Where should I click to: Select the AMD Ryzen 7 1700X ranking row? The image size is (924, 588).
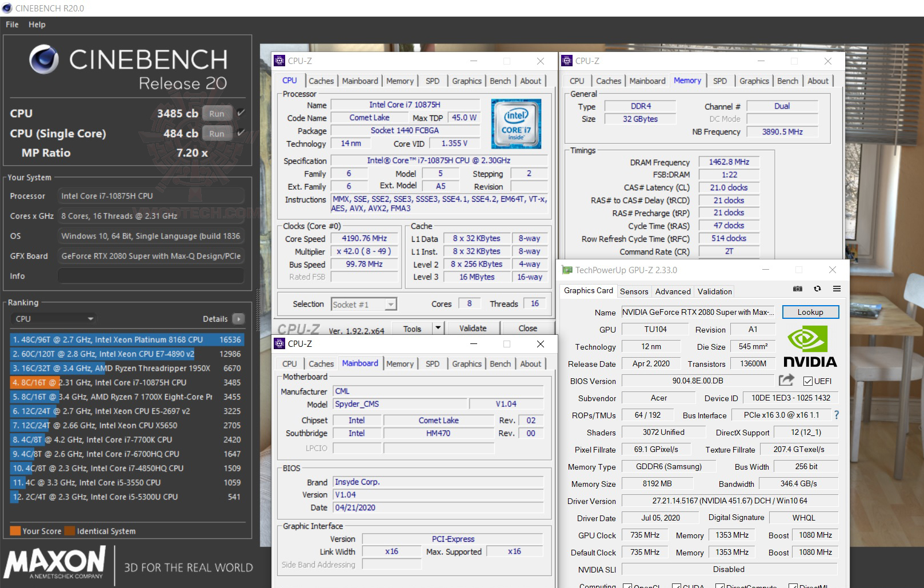pos(127,397)
